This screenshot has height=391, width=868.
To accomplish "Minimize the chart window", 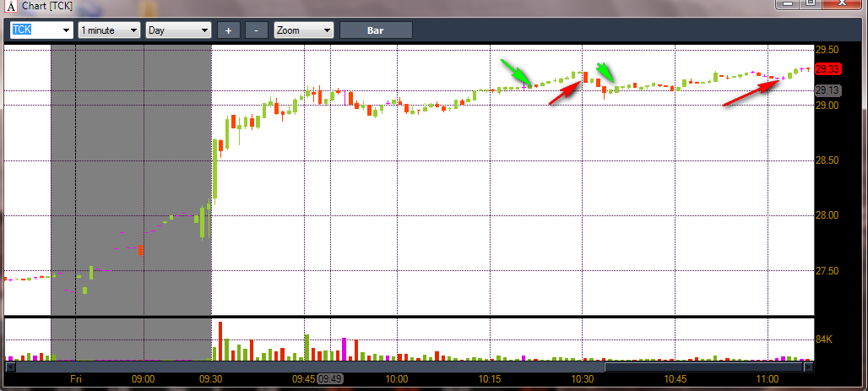I will point(788,4).
